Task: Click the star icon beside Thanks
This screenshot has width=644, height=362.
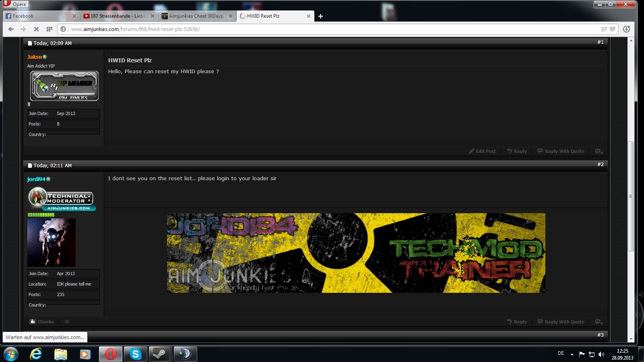Action: point(67,322)
